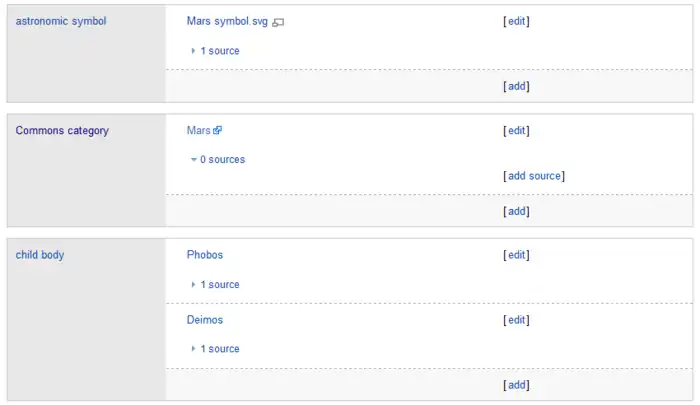The width and height of the screenshot is (700, 405).
Task: Edit the Mars symbol.svg statement
Action: click(x=516, y=21)
